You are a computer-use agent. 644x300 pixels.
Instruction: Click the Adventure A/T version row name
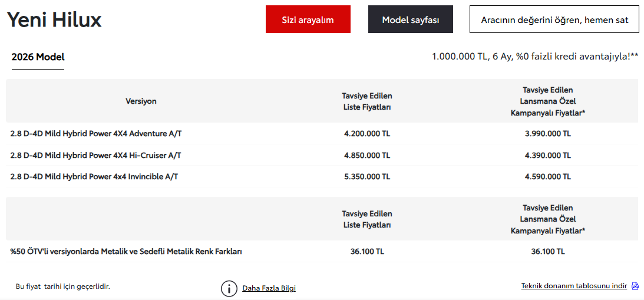pyautogui.click(x=94, y=134)
